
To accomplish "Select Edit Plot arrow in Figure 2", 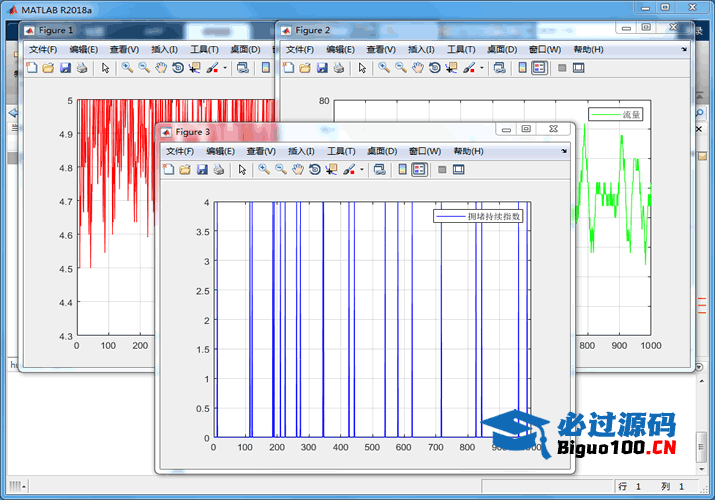I will tap(362, 68).
